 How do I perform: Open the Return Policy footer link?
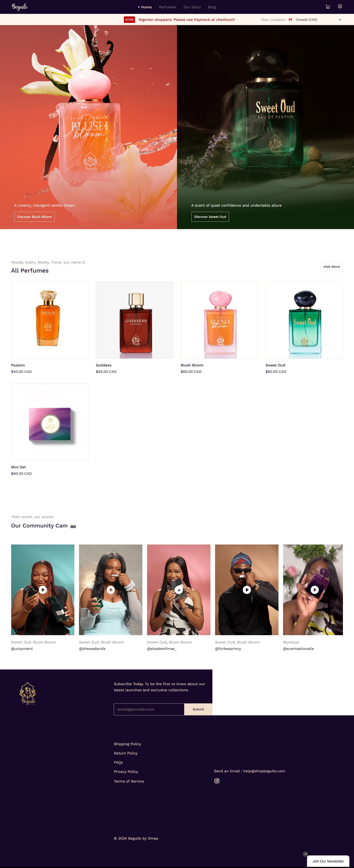[x=126, y=753]
